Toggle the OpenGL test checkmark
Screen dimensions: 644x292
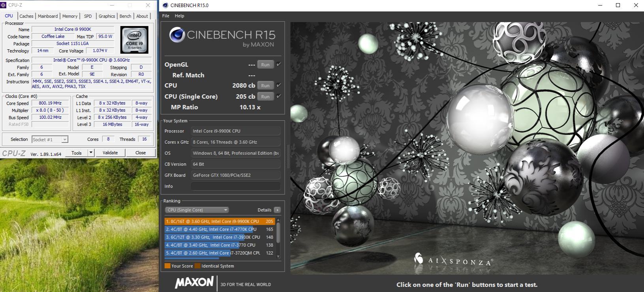(279, 64)
